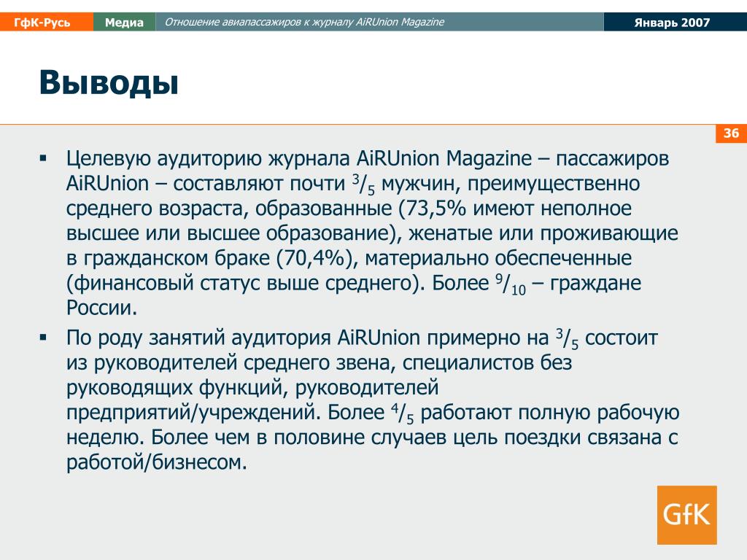Click 'AiRUnion Magazine' in first bullet

coord(444,158)
